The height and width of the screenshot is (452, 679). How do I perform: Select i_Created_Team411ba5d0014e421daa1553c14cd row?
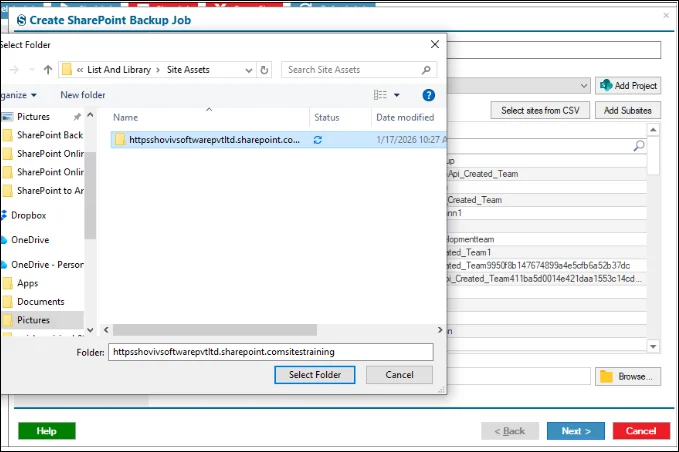[x=546, y=279]
